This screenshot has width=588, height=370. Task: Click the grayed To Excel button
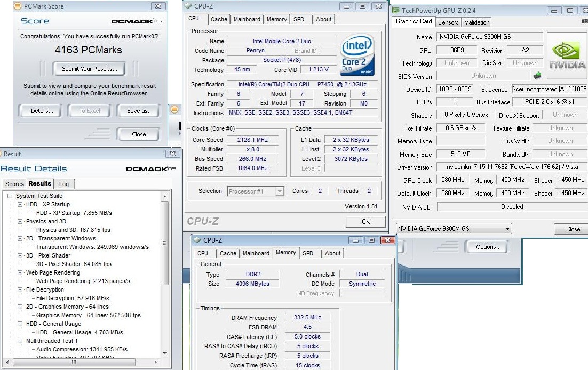click(89, 110)
